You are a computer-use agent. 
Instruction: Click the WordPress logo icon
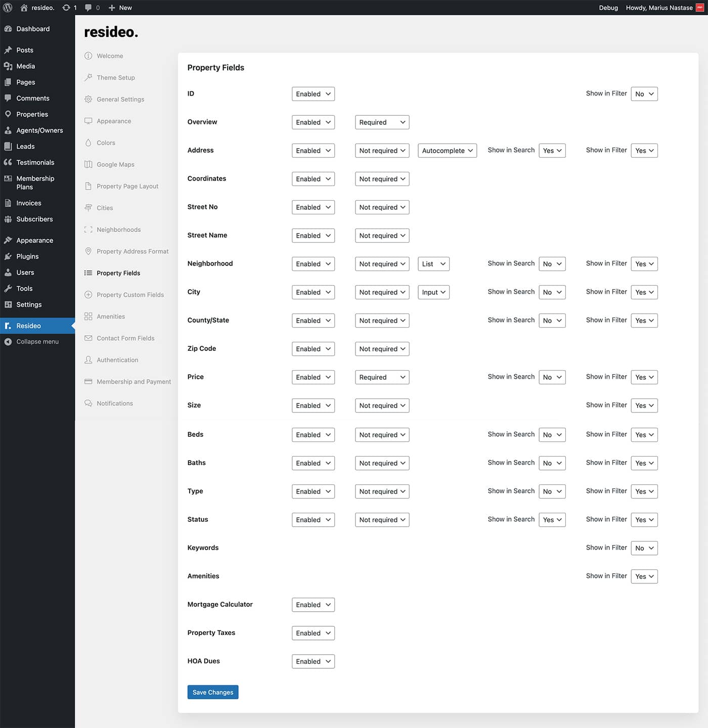pyautogui.click(x=8, y=8)
